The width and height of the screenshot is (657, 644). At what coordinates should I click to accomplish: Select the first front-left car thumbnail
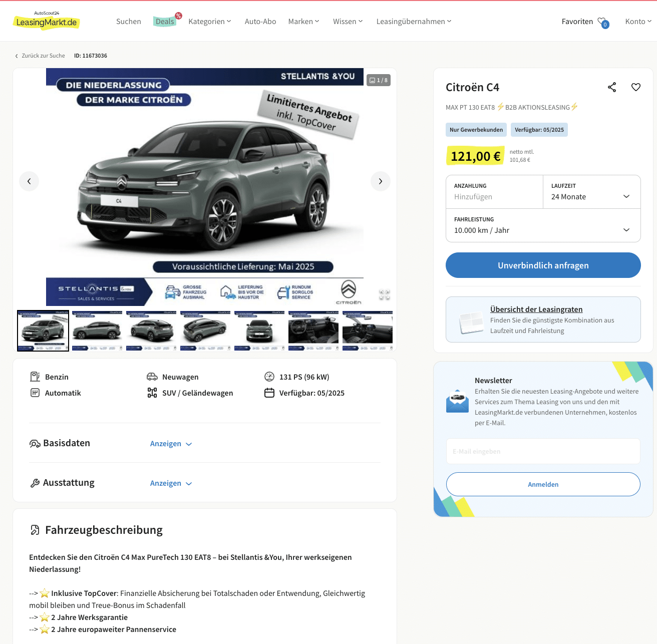coord(43,331)
